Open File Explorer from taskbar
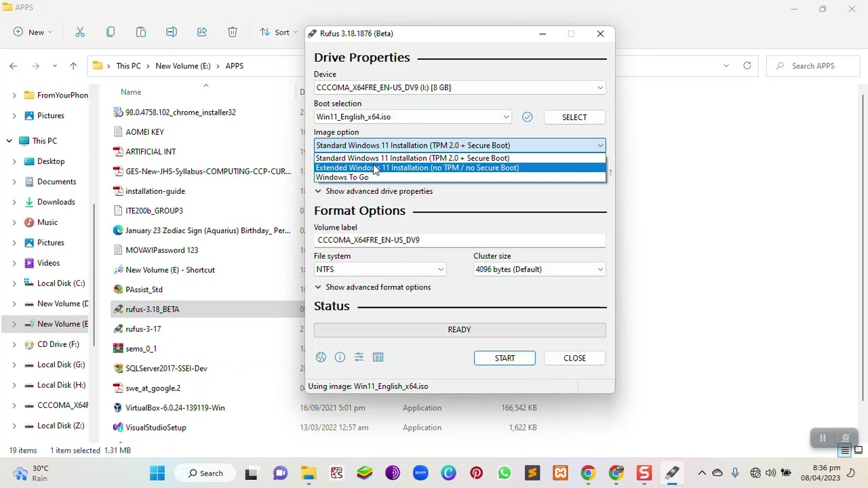868x488 pixels. point(309,473)
